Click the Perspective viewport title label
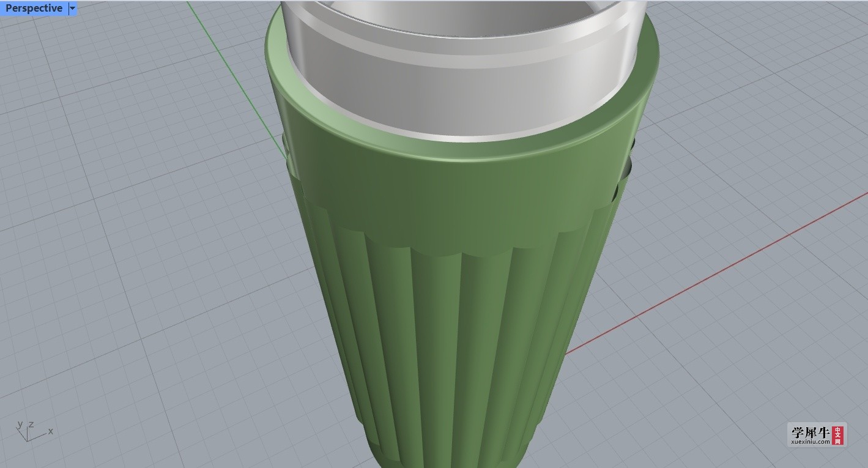 [x=34, y=9]
